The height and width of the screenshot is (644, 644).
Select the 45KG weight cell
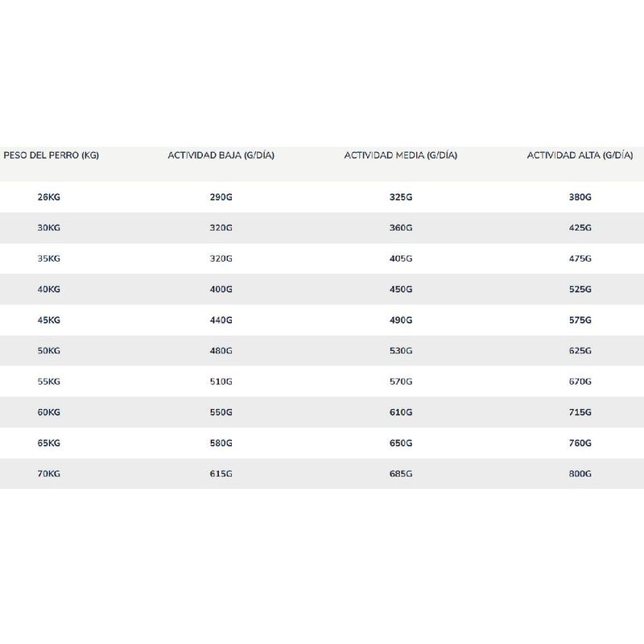pos(49,320)
